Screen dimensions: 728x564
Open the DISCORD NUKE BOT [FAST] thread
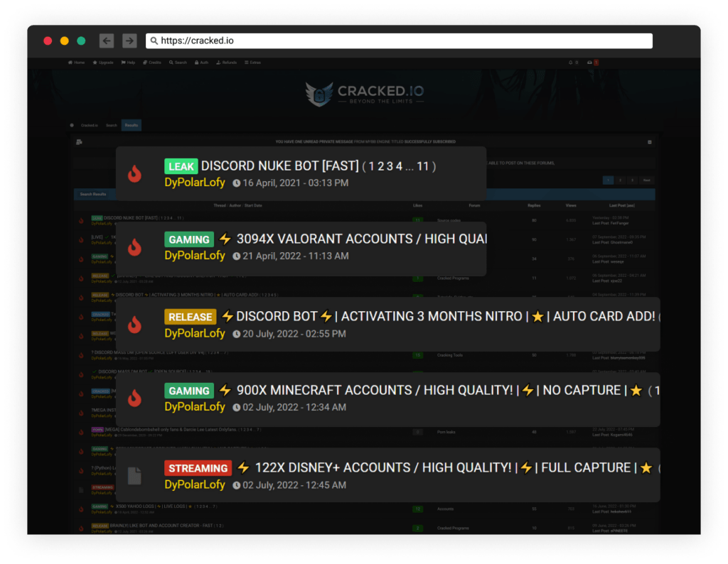280,166
